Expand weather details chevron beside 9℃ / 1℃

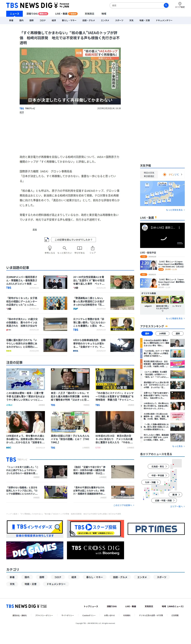click(181, 174)
